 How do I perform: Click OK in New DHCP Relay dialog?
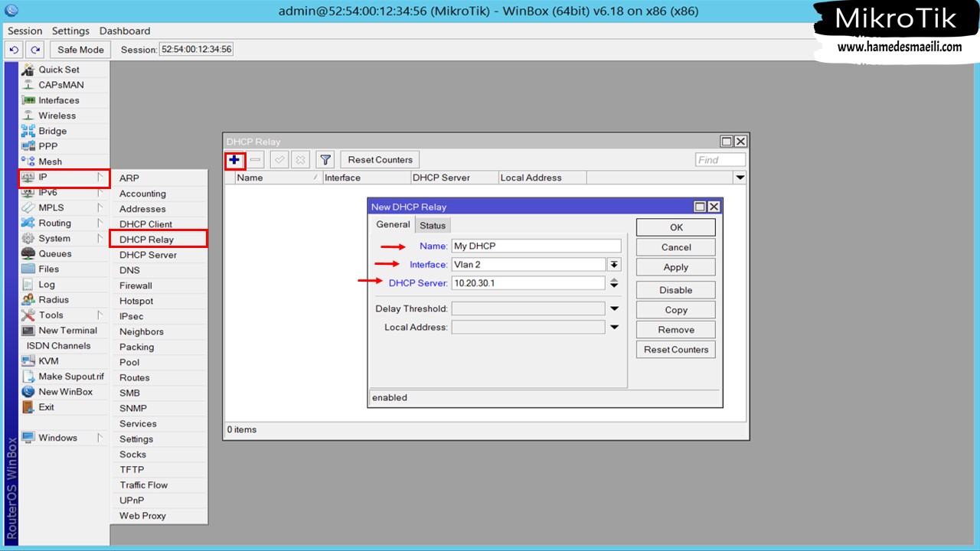(676, 227)
